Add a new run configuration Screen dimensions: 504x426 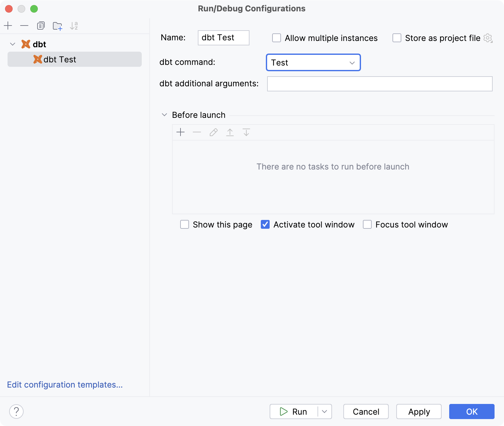8,26
